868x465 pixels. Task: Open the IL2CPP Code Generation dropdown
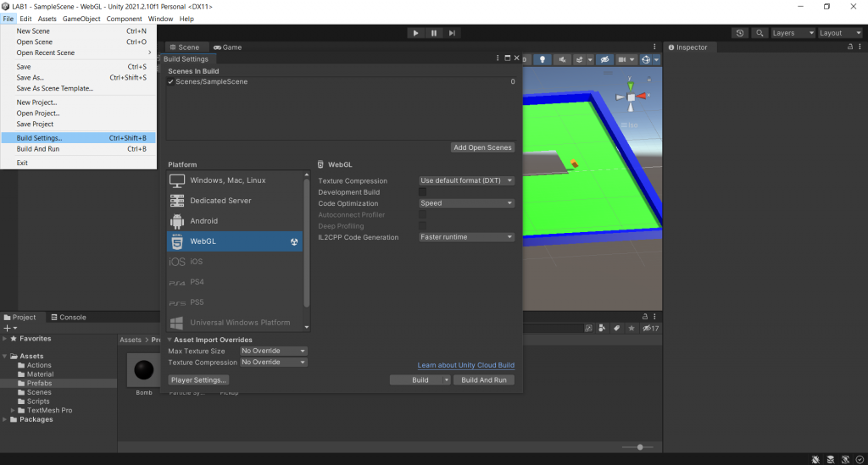coord(466,237)
